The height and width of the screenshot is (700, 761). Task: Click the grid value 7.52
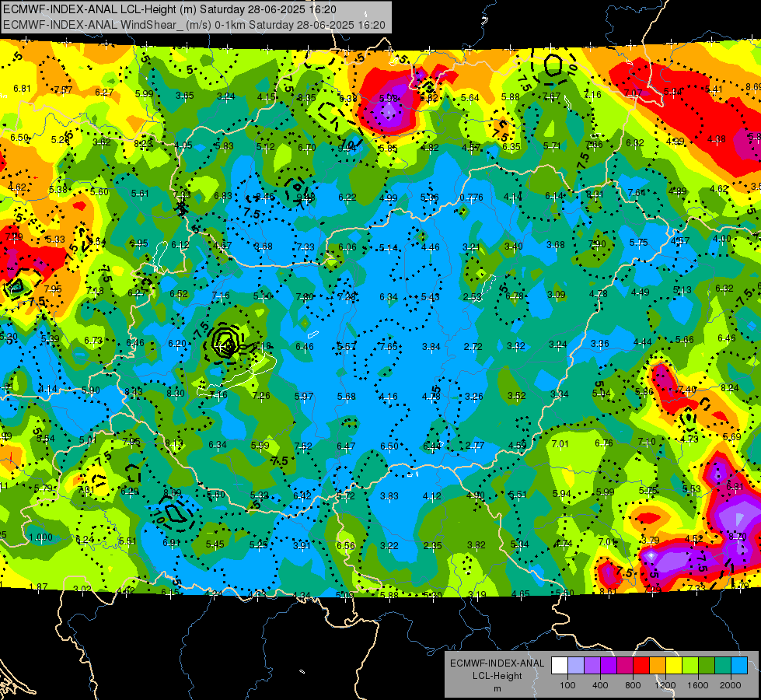tap(303, 446)
